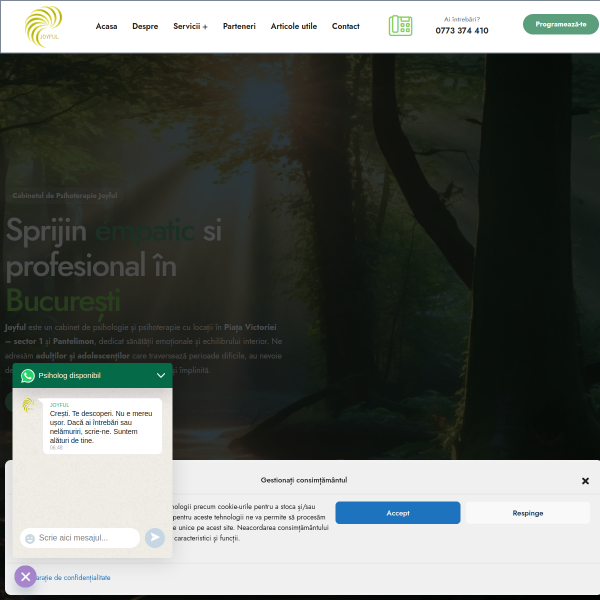Open the confidențialitate declaration link

pyautogui.click(x=73, y=577)
